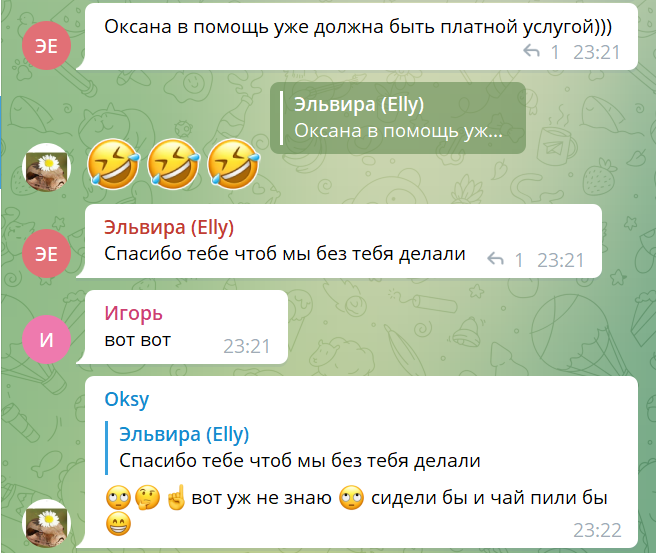656x553 pixels.
Task: Open the reply thread arrow on the first message
Action: click(531, 51)
